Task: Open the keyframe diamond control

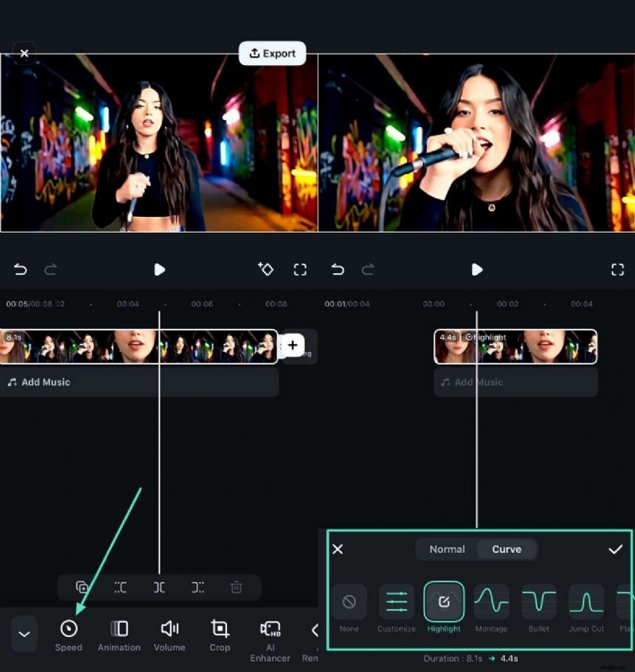Action: coord(267,269)
